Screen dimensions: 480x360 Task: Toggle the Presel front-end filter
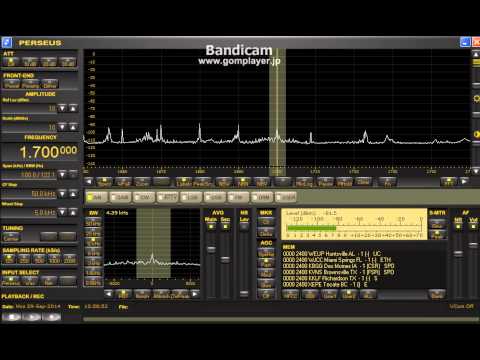point(12,84)
